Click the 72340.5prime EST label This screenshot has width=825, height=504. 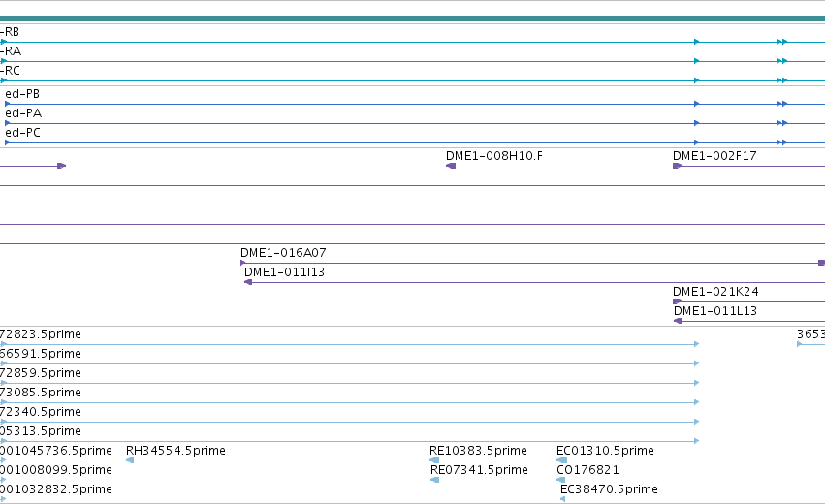point(41,412)
